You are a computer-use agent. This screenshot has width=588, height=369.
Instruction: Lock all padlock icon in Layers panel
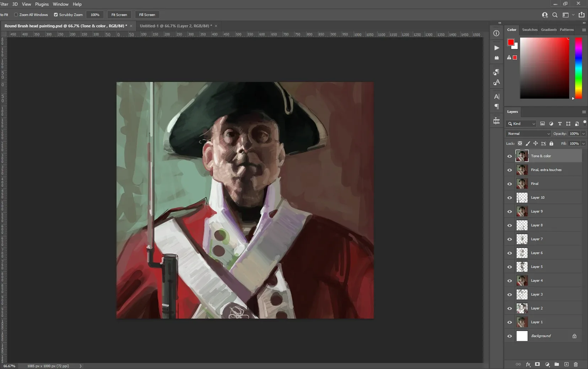point(551,144)
